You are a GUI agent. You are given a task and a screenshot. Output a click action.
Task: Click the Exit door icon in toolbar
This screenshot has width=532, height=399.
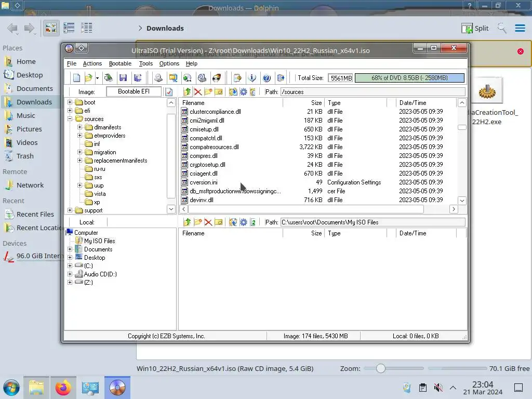[281, 78]
